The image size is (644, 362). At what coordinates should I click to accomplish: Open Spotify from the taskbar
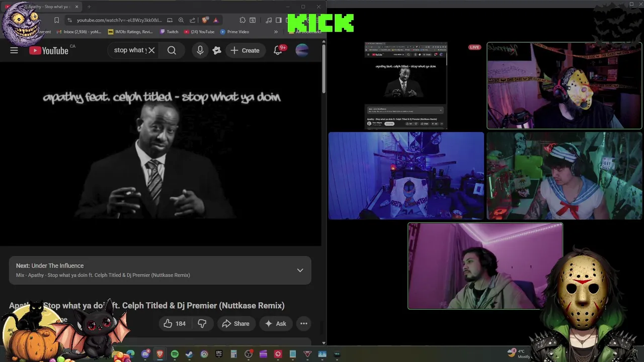pos(175,354)
